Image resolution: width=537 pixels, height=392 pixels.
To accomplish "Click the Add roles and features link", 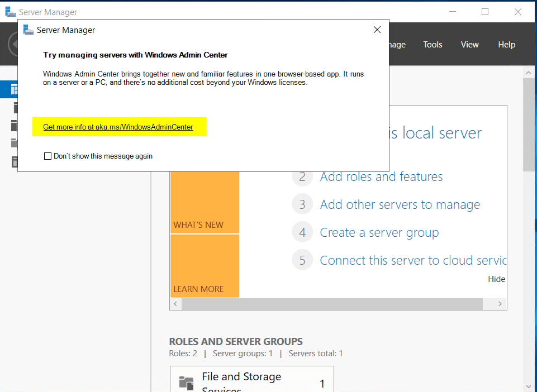I will 381,177.
